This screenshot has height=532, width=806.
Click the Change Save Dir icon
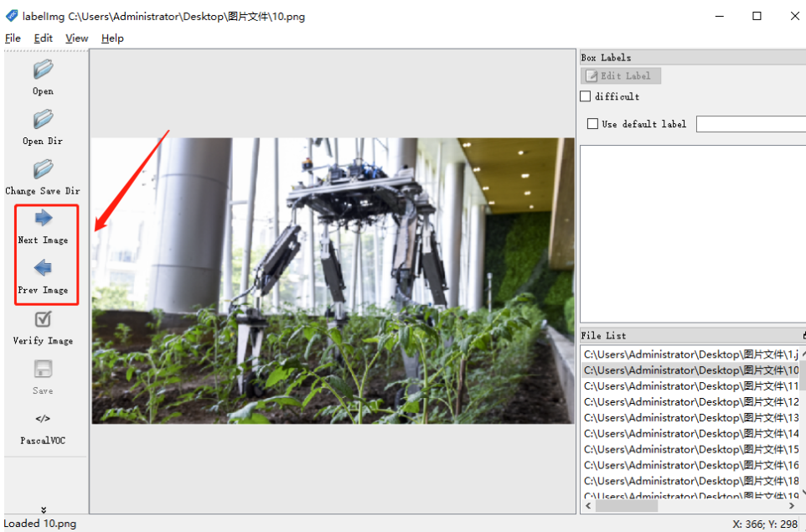point(44,169)
